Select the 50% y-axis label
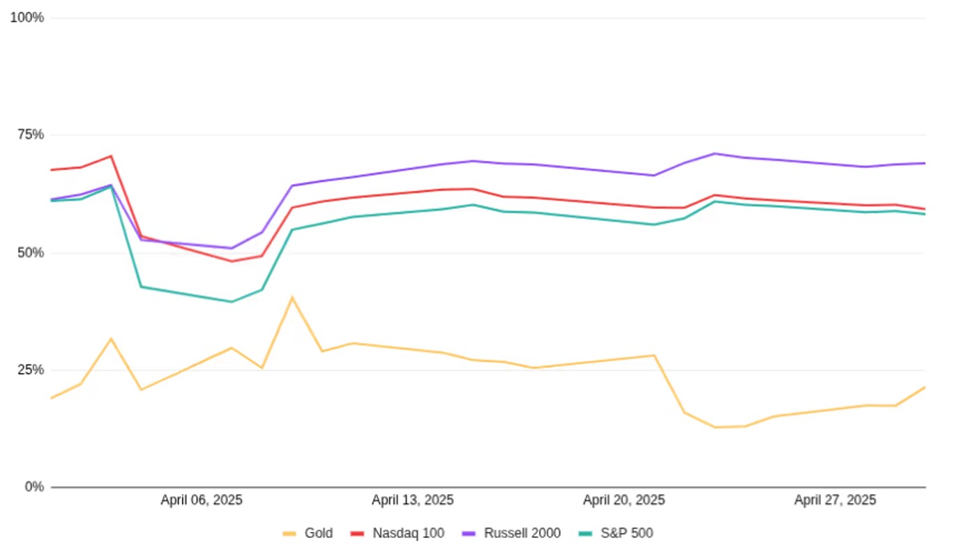The height and width of the screenshot is (559, 980). (30, 252)
